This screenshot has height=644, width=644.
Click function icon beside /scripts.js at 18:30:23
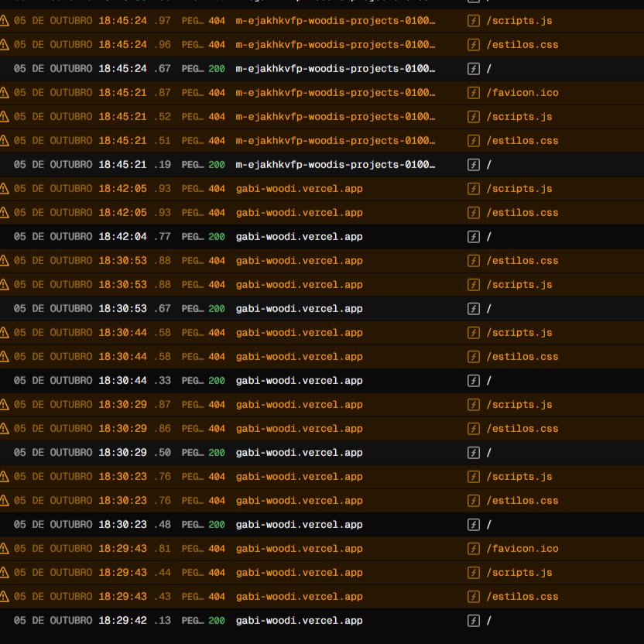pyautogui.click(x=474, y=477)
